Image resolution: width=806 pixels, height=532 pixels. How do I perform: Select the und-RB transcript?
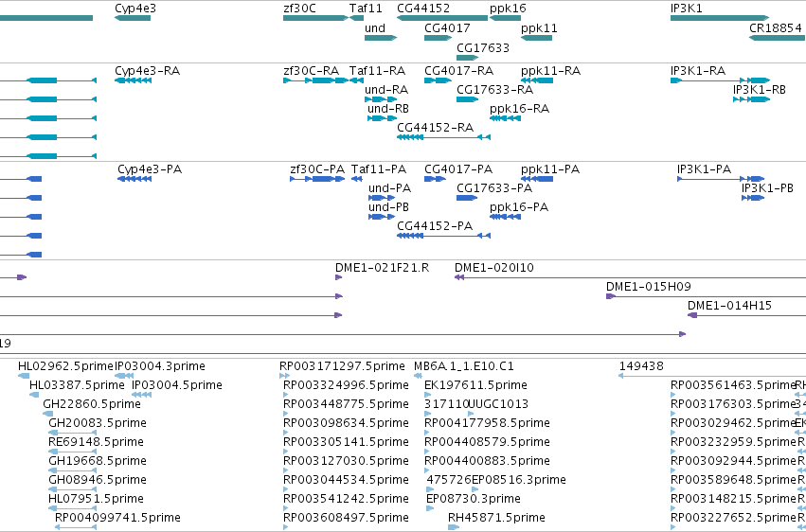383,118
